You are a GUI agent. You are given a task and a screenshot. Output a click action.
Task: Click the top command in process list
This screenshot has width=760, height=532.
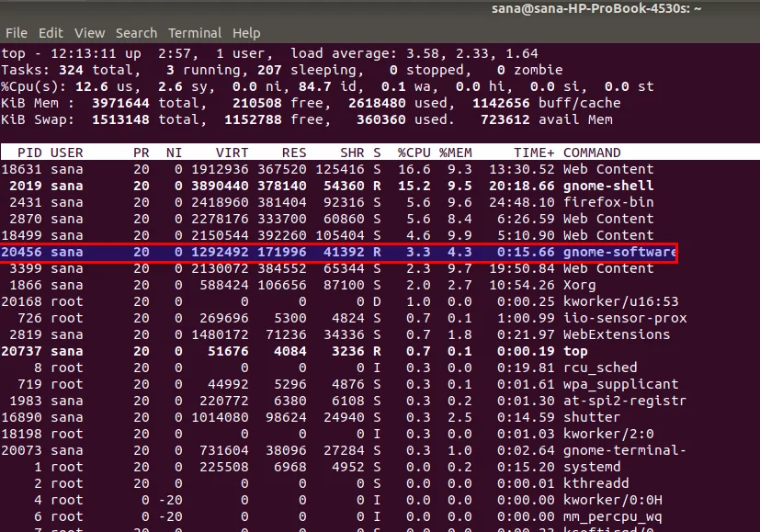coord(575,351)
